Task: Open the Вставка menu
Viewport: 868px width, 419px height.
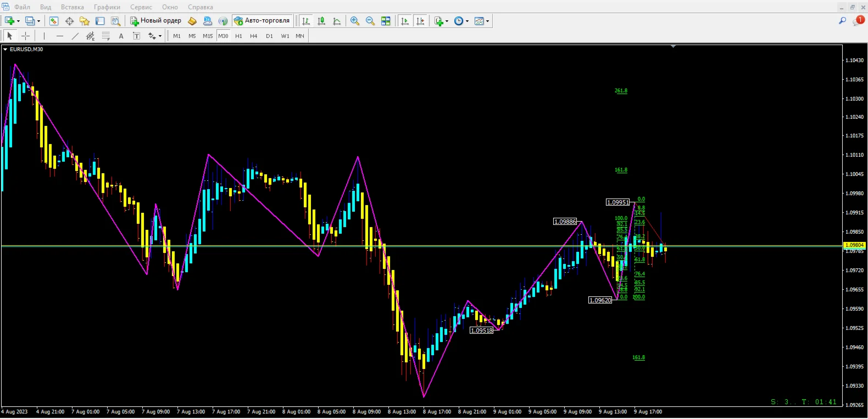Action: click(73, 7)
